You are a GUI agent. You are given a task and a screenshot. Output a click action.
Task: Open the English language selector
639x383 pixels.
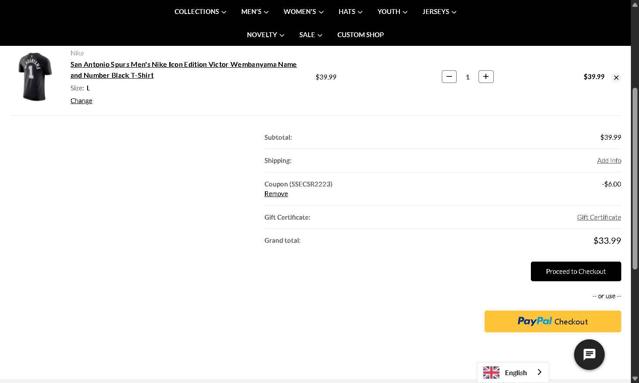(x=513, y=372)
